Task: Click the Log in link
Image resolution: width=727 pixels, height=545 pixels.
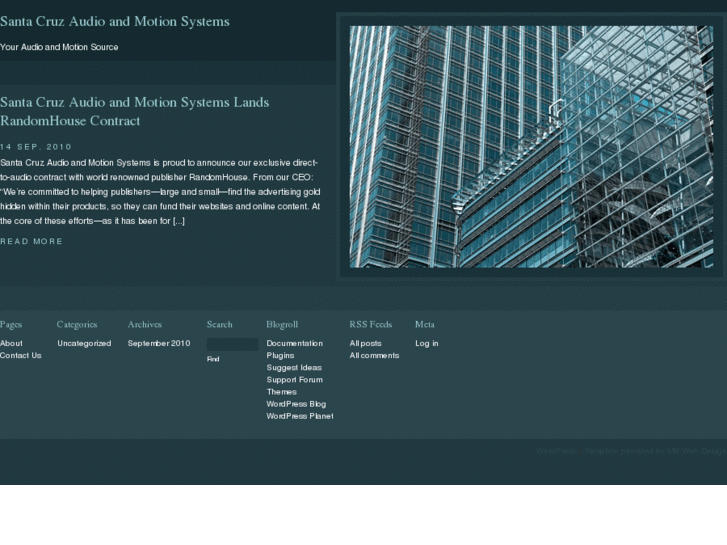Action: (x=427, y=343)
